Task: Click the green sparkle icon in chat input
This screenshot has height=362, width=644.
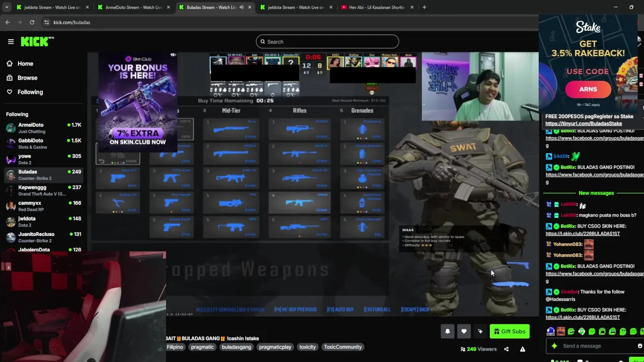Action: 554,346
